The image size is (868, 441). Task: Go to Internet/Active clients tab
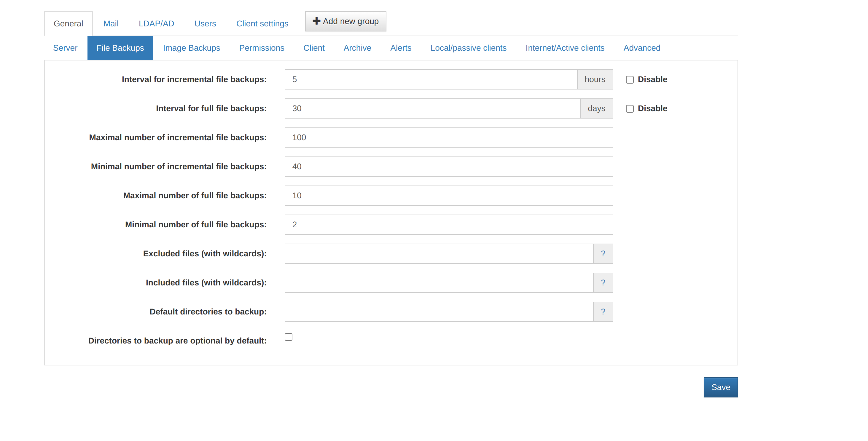click(x=565, y=48)
